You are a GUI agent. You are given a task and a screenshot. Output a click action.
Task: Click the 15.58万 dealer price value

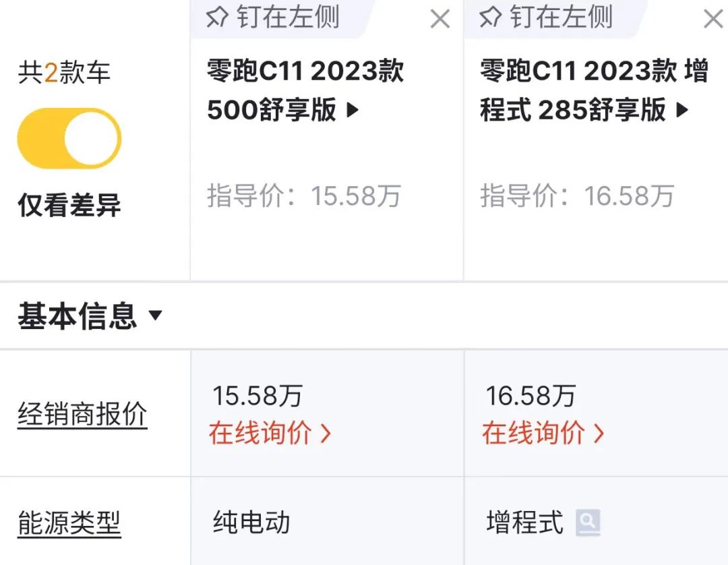coord(257,396)
